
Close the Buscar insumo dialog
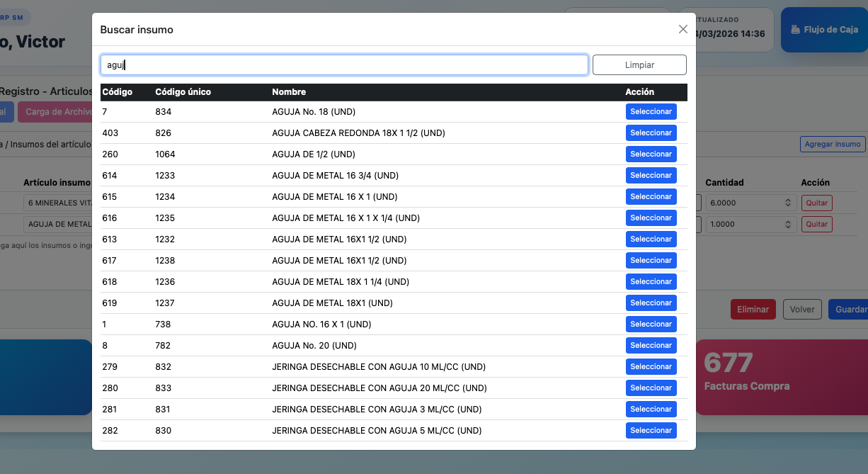[683, 29]
